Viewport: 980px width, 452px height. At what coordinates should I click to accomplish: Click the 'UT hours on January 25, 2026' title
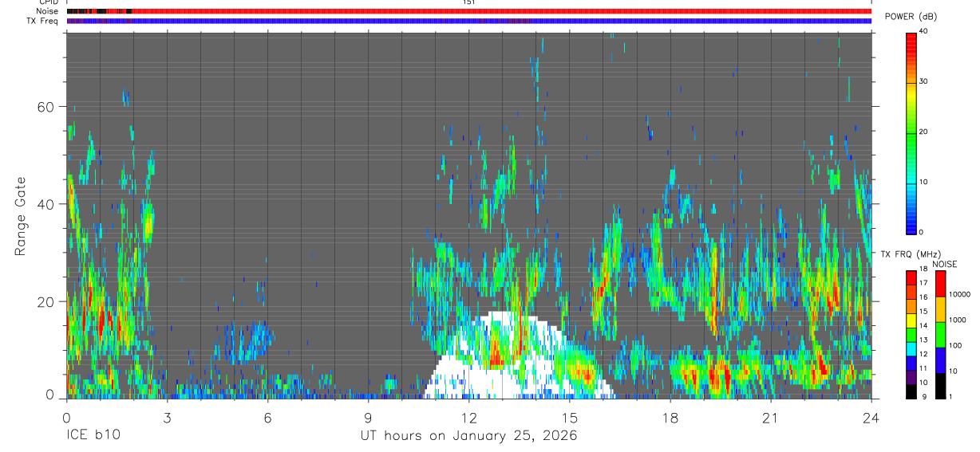pos(469,436)
